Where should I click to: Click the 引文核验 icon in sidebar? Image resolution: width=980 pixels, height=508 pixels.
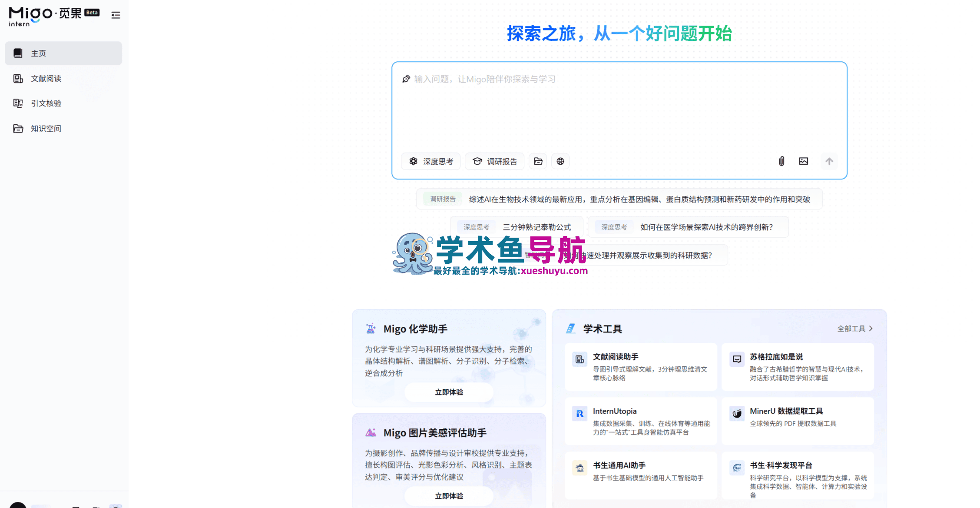[x=18, y=103]
